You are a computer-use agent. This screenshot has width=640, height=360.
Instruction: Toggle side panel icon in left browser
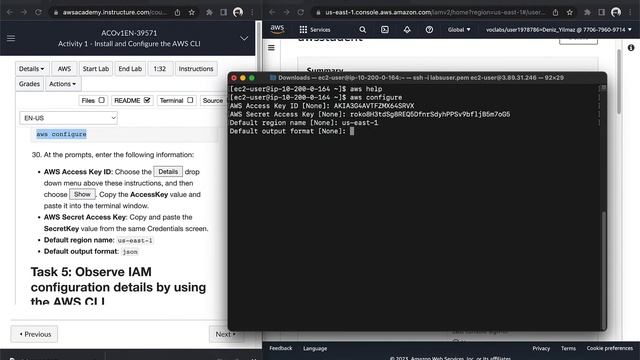[223, 12]
